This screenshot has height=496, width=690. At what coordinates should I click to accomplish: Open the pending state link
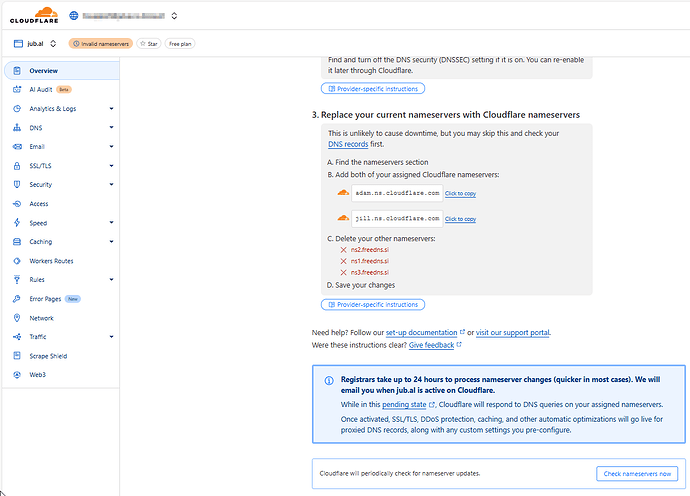pyautogui.click(x=404, y=404)
